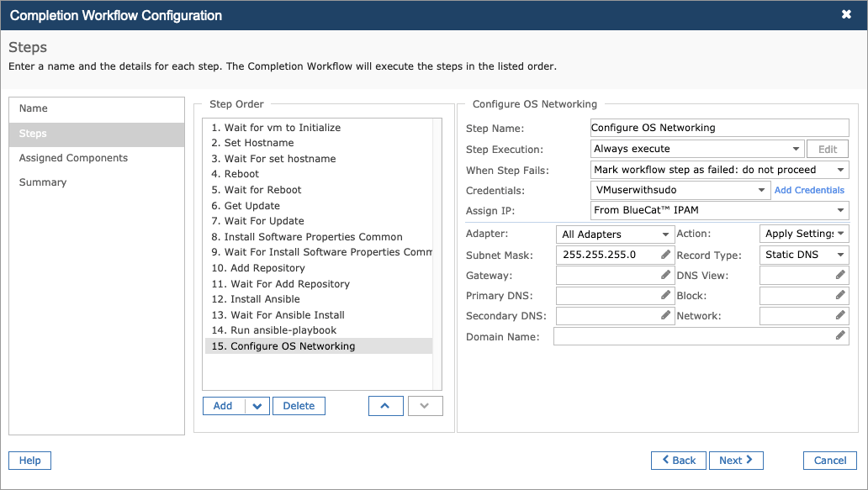Open the Add button dropdown arrow
This screenshot has width=868, height=490.
tap(257, 406)
